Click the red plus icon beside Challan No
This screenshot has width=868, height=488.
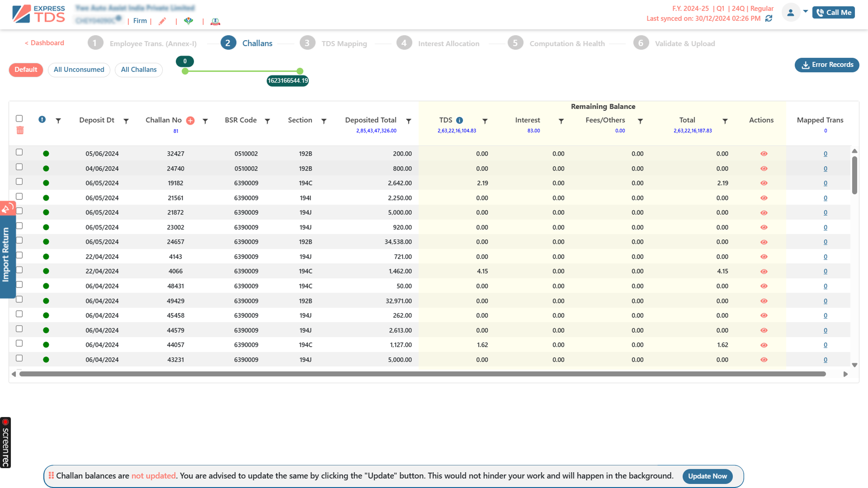[x=190, y=121]
